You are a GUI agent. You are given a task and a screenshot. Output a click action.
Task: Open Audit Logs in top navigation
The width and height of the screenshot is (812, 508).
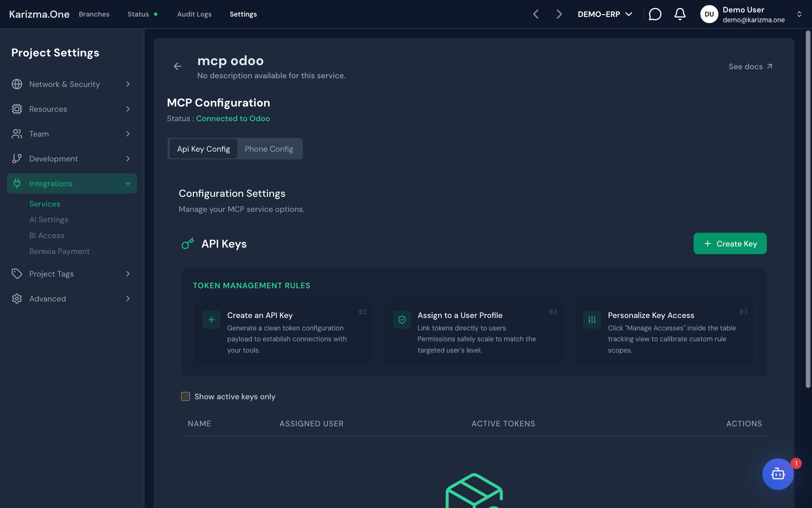[194, 14]
